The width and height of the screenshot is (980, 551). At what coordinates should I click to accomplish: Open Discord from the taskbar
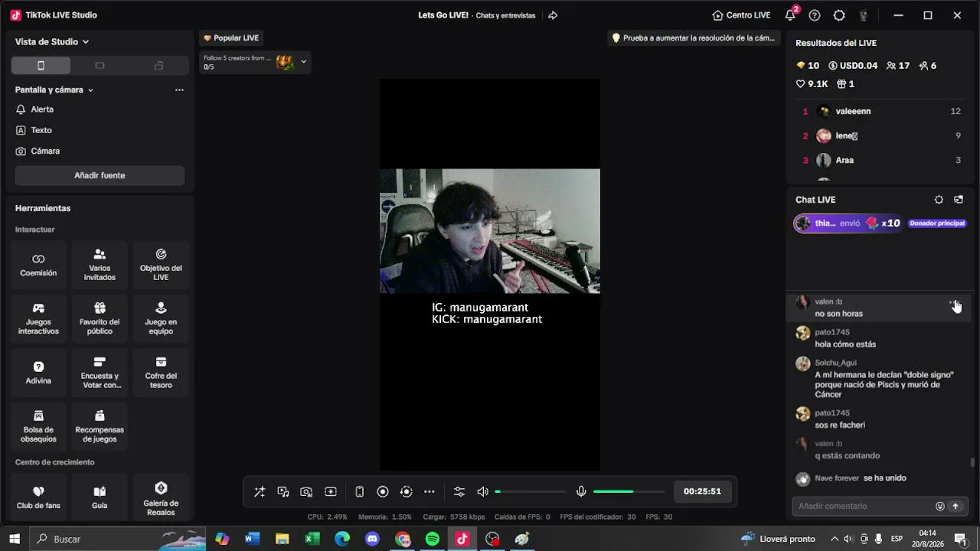(x=373, y=539)
